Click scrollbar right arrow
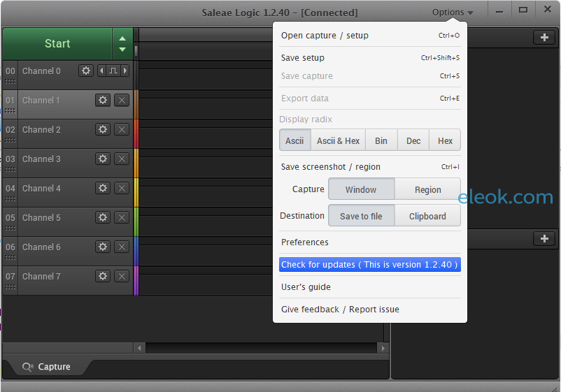The width and height of the screenshot is (561, 392). coord(383,348)
